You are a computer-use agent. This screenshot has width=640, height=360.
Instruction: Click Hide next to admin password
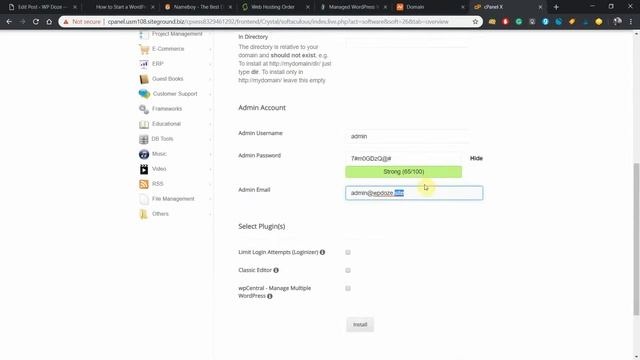[x=476, y=158]
